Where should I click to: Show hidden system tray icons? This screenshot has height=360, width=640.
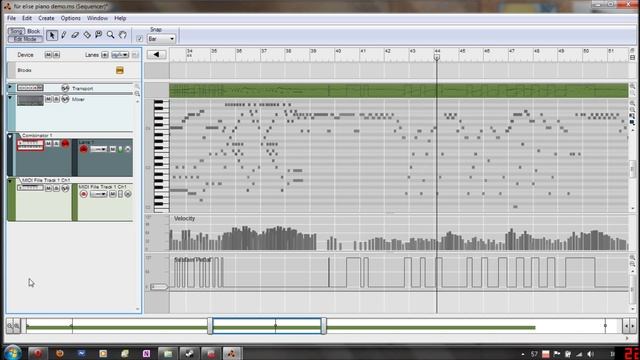523,354
